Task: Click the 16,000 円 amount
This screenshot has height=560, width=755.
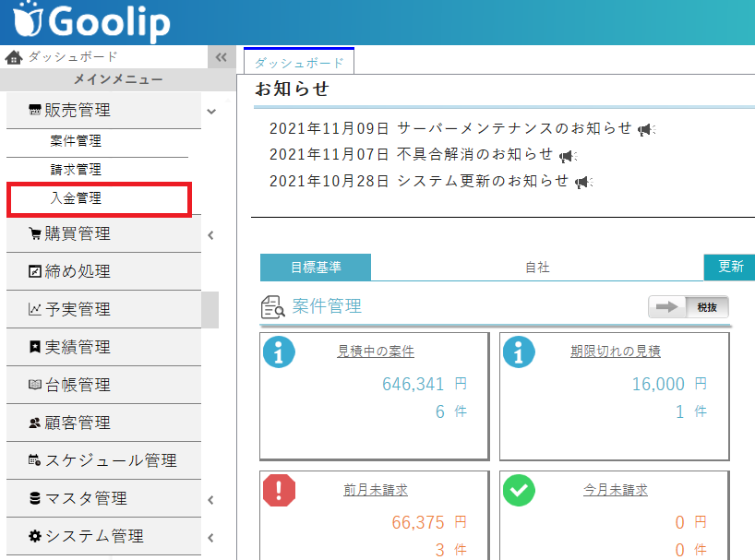Action: click(669, 384)
